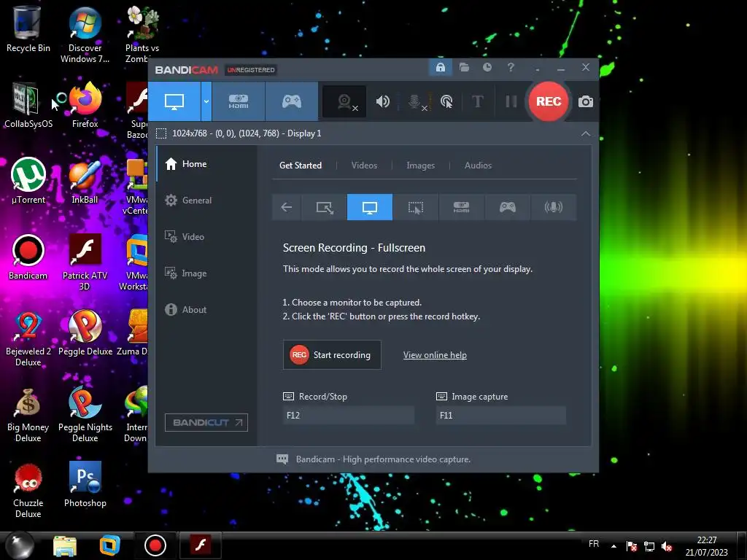Click the back arrow mode icon
This screenshot has width=747, height=560.
(x=286, y=207)
